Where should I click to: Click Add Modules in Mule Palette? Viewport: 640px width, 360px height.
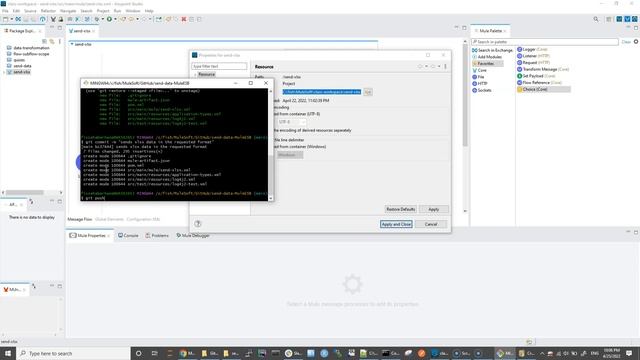pos(487,57)
